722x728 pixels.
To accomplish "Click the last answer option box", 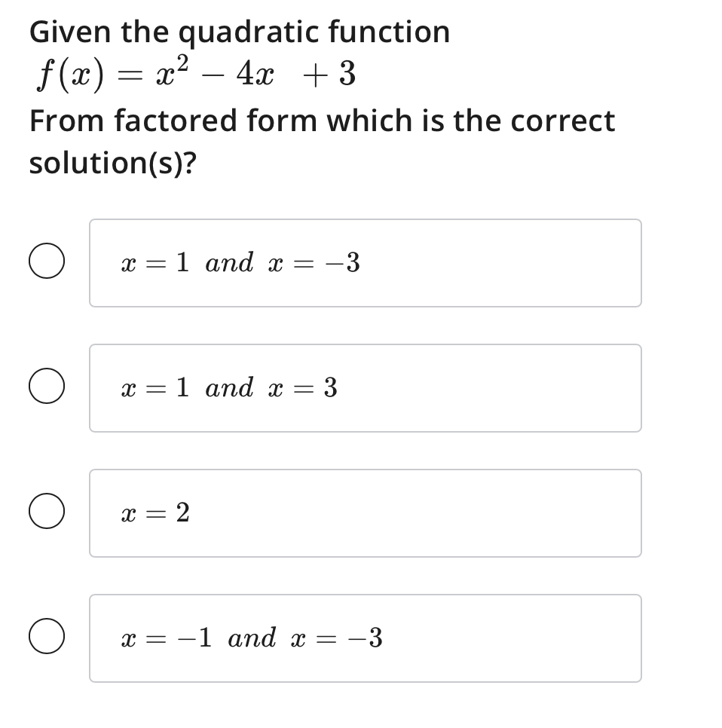I will click(x=365, y=638).
